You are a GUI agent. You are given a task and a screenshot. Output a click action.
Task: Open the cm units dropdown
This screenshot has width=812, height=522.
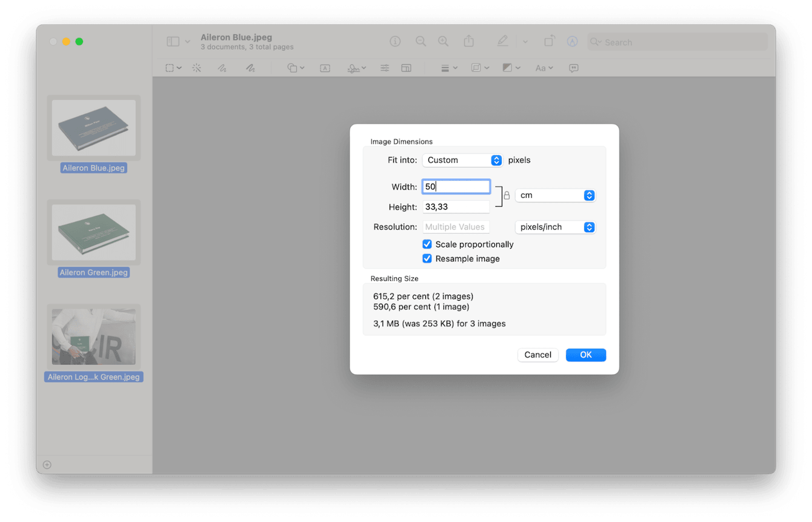pos(555,196)
